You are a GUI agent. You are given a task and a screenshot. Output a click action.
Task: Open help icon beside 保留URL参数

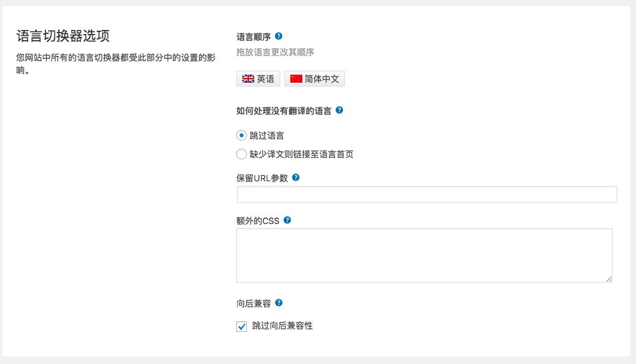tap(296, 177)
